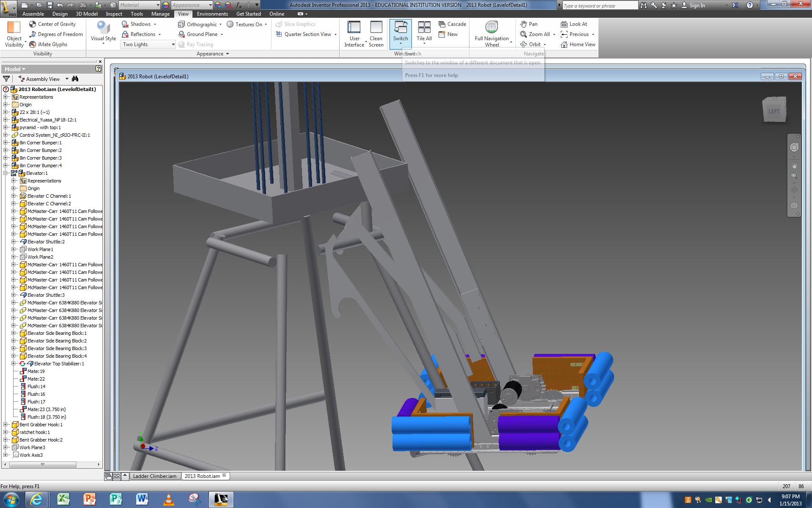Viewport: 812px width, 508px height.
Task: Open the Object Visibility tool
Action: coord(14,34)
